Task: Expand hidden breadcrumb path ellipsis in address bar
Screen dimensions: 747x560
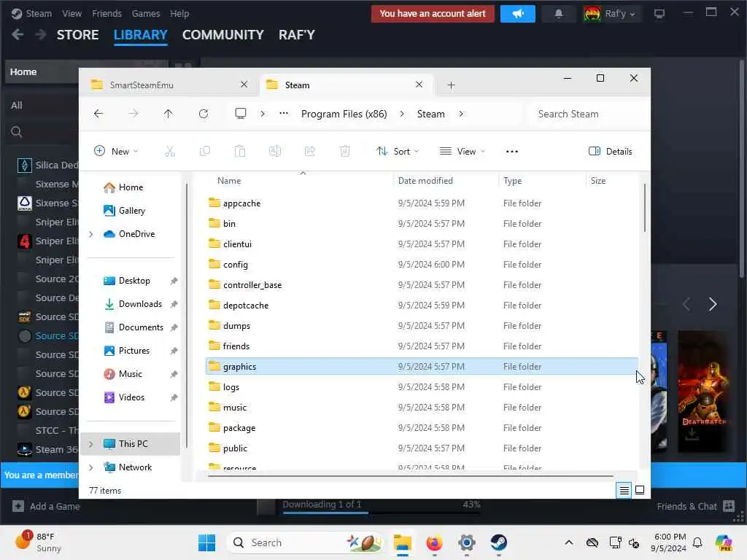Action: [x=284, y=113]
